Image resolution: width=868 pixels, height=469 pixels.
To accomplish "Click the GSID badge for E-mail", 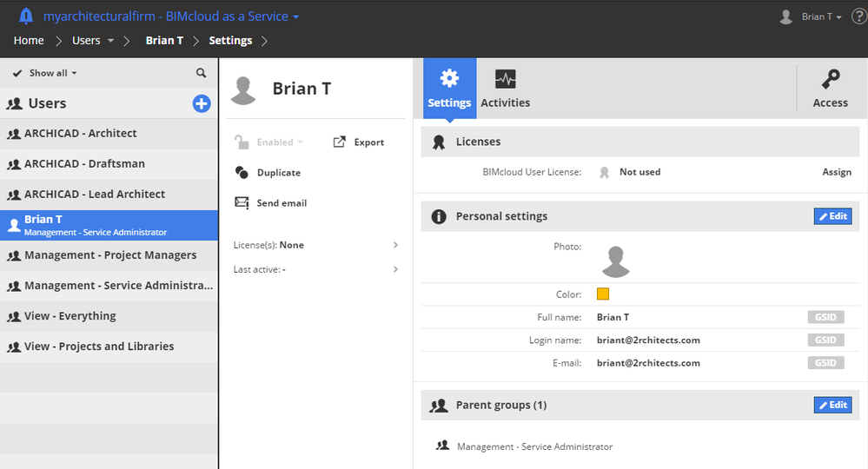I will pyautogui.click(x=826, y=363).
